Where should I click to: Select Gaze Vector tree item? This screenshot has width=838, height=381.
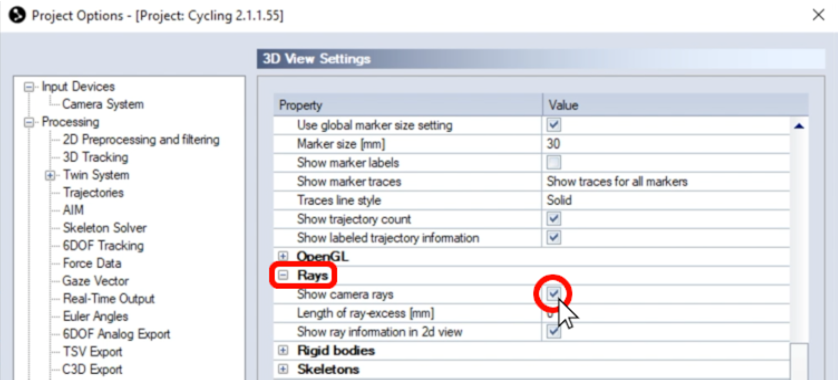tap(95, 281)
